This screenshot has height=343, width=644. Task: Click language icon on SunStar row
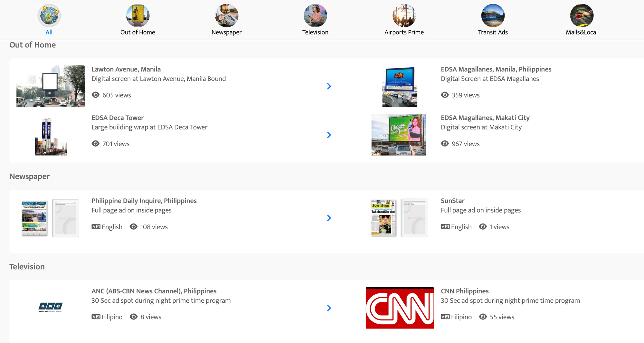pyautogui.click(x=445, y=227)
